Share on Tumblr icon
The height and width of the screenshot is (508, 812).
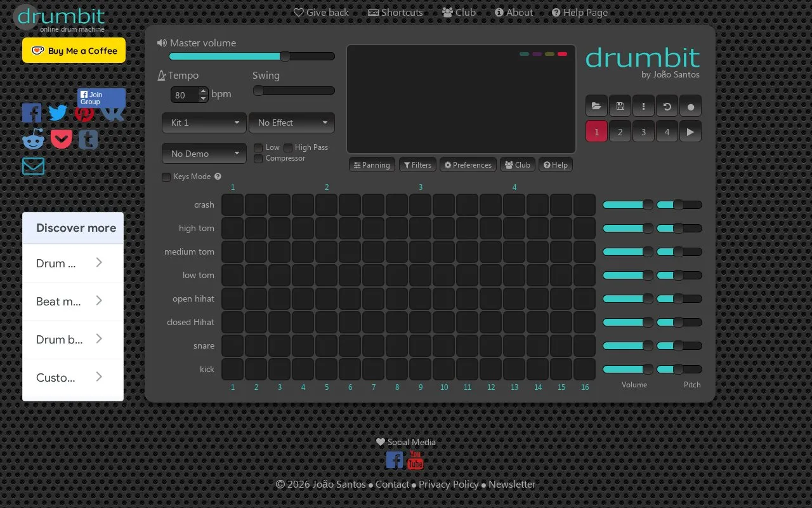(x=88, y=139)
